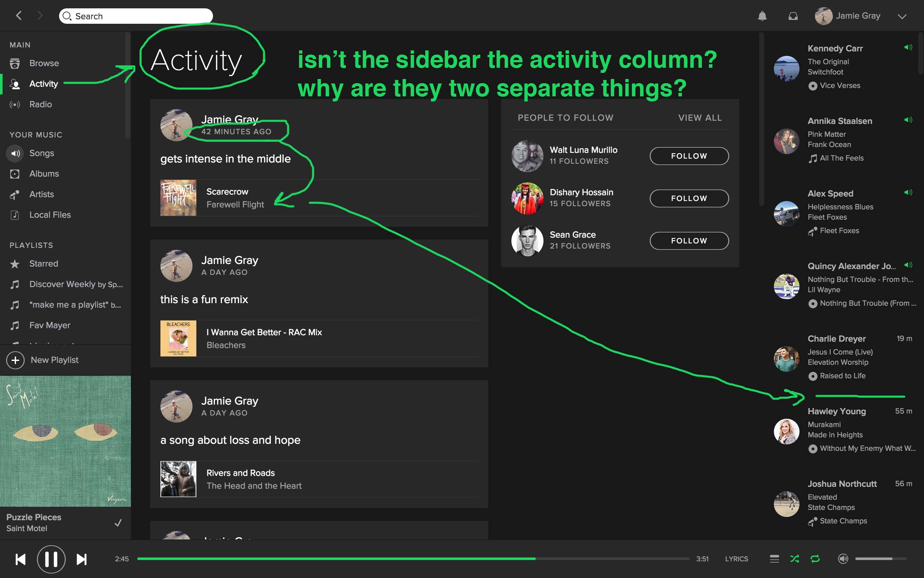Select Activity in the sidebar
This screenshot has width=924, height=578.
click(44, 84)
